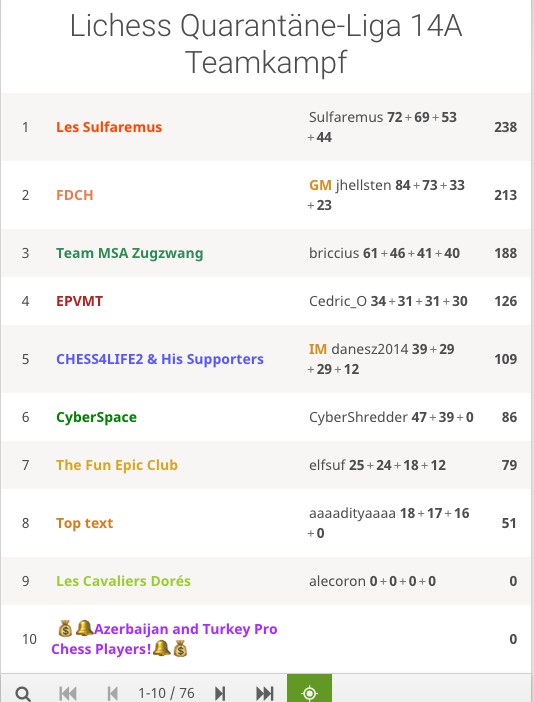
Task: Open Les Cavaliers Dorés team
Action: pos(123,581)
